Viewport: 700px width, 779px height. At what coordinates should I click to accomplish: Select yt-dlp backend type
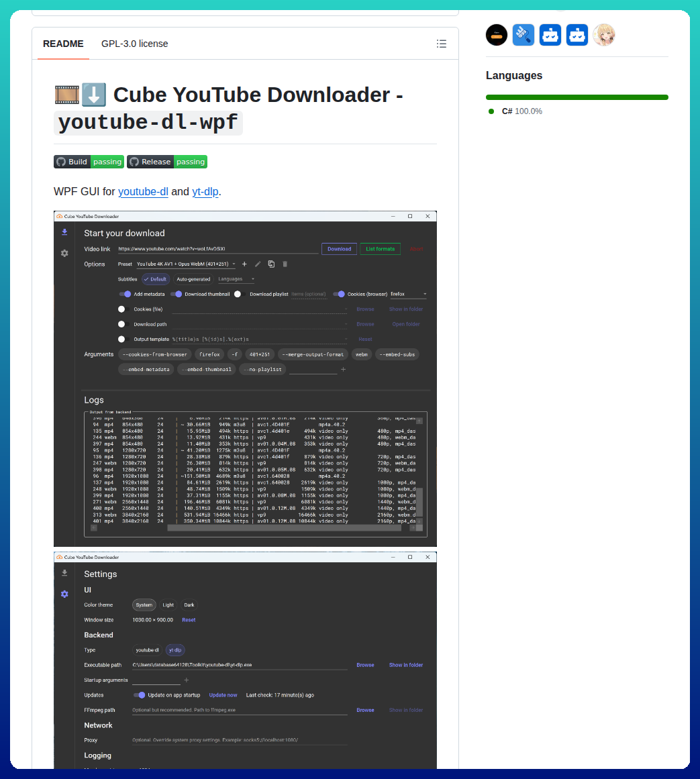tap(175, 650)
